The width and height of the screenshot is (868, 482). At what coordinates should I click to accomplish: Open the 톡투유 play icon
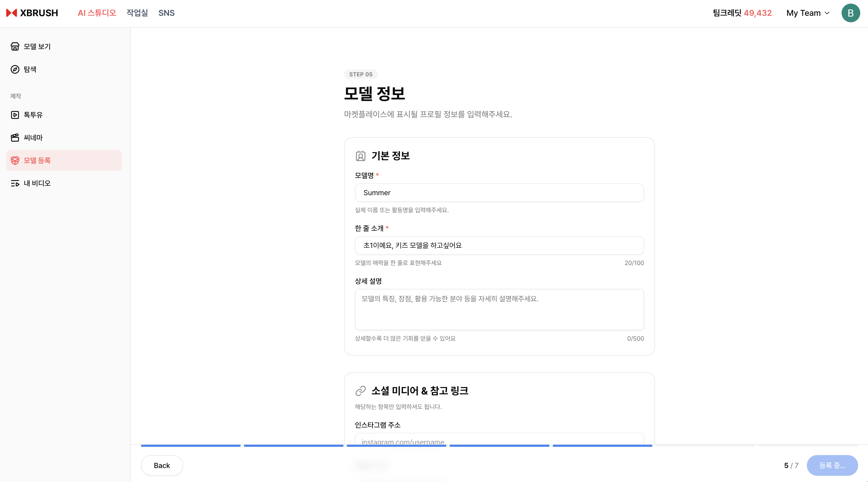click(15, 115)
